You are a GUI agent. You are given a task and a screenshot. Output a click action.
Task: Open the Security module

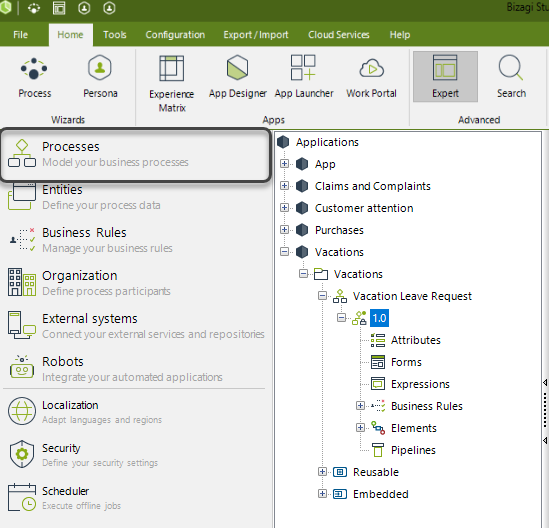(135, 455)
